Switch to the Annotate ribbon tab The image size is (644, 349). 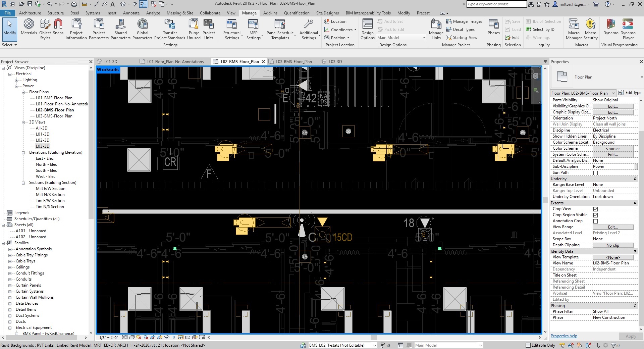click(x=131, y=13)
